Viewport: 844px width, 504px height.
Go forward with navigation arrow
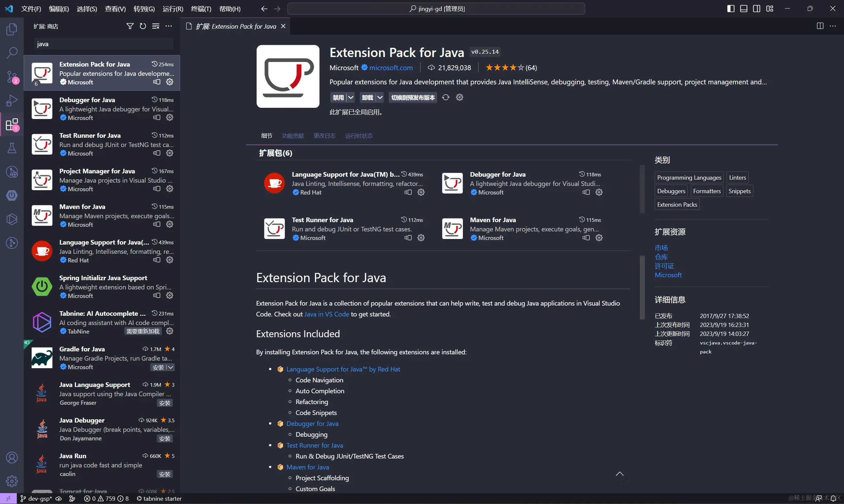[x=277, y=9]
